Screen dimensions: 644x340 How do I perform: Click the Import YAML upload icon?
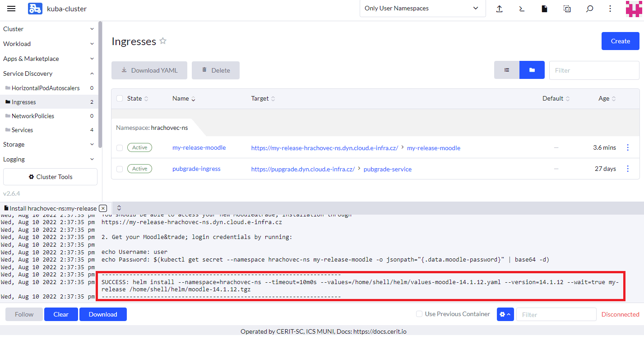[x=499, y=9]
